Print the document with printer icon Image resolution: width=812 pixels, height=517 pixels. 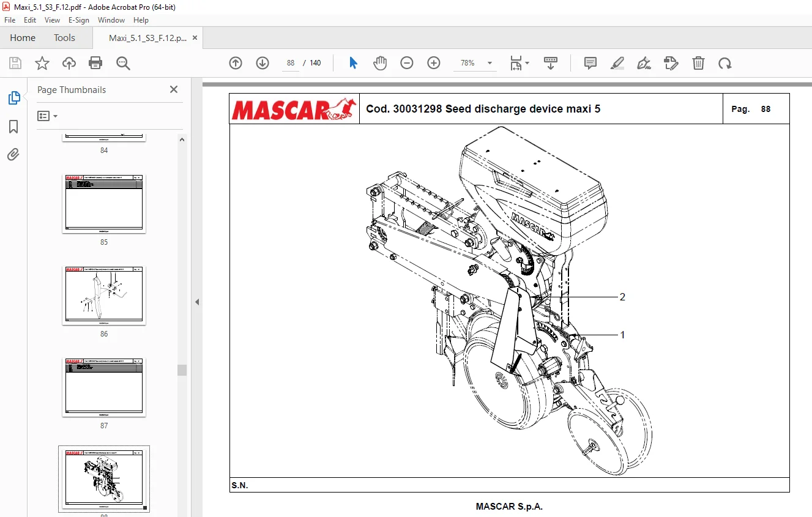click(x=95, y=63)
